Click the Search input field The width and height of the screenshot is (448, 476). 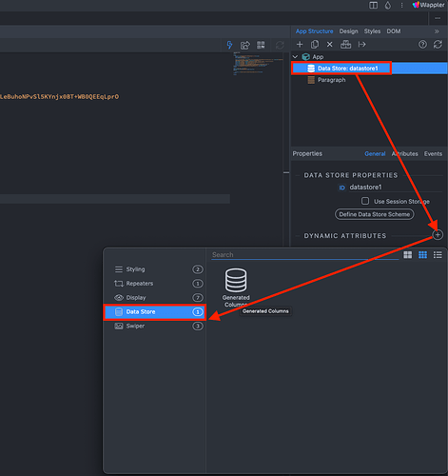[x=305, y=255]
